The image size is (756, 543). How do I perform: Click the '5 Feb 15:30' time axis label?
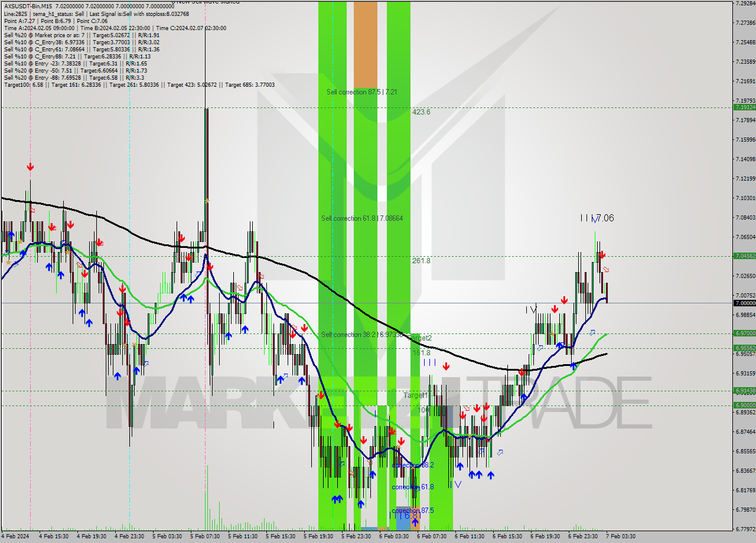tap(281, 537)
